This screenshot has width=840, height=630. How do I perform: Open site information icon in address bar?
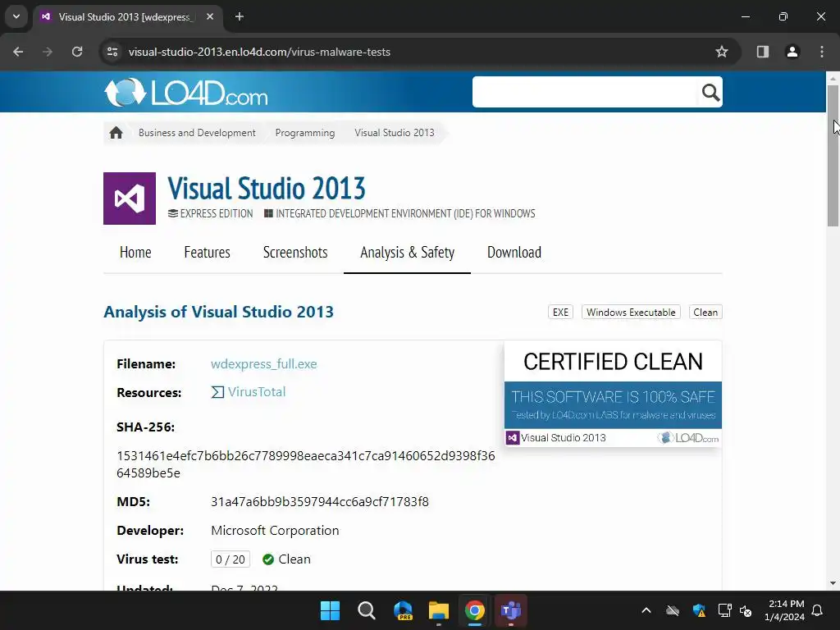pyautogui.click(x=112, y=52)
